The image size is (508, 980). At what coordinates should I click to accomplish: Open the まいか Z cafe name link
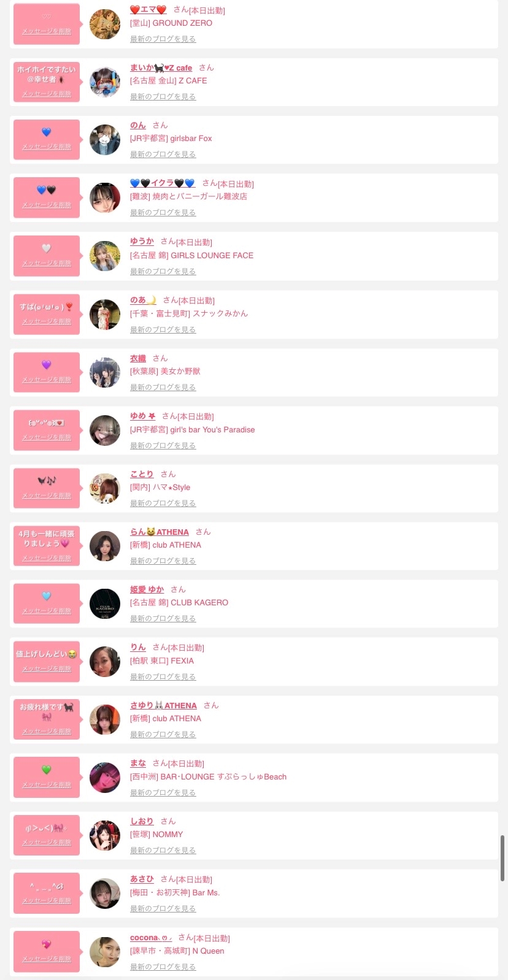[x=161, y=68]
